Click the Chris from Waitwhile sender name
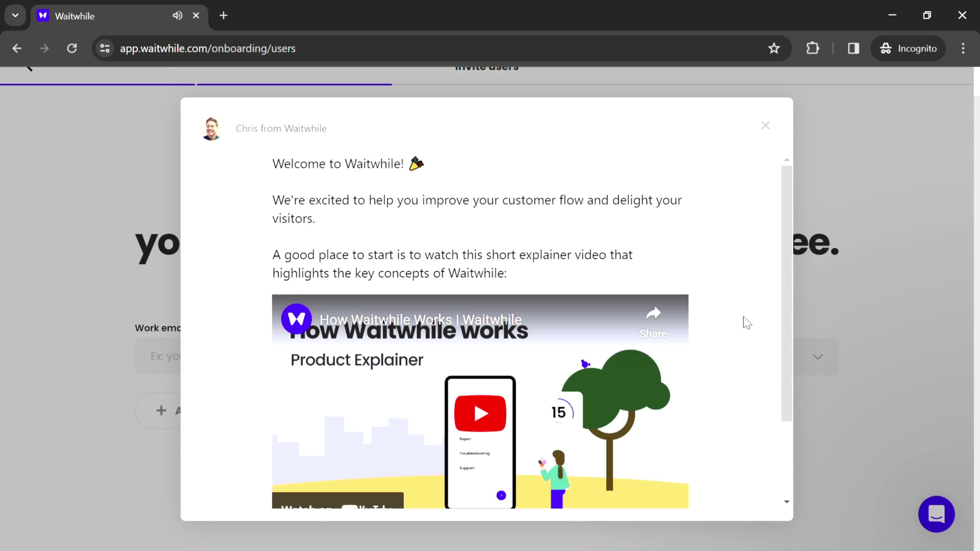Screen dimensions: 980x551 pos(281,129)
